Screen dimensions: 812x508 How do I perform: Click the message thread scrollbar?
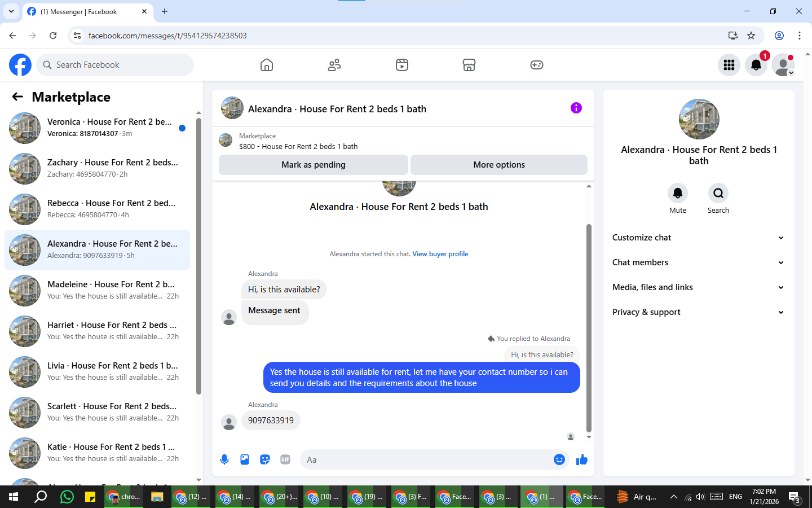click(x=589, y=327)
